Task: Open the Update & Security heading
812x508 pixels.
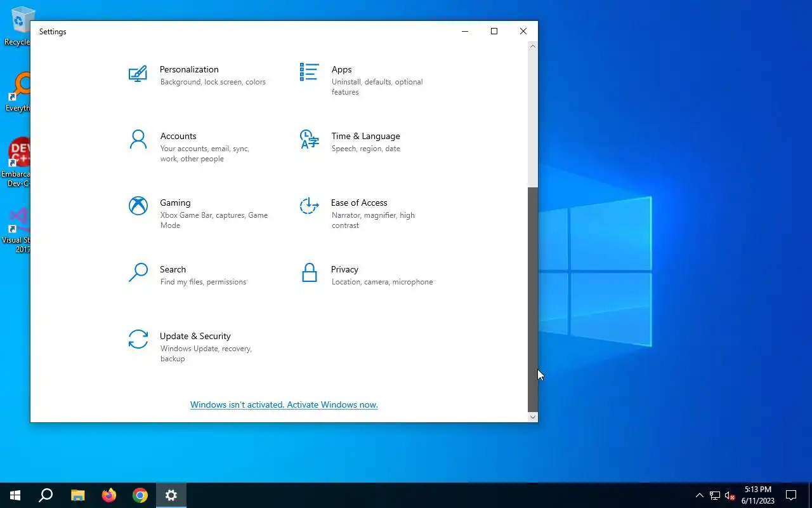Action: pyautogui.click(x=195, y=336)
